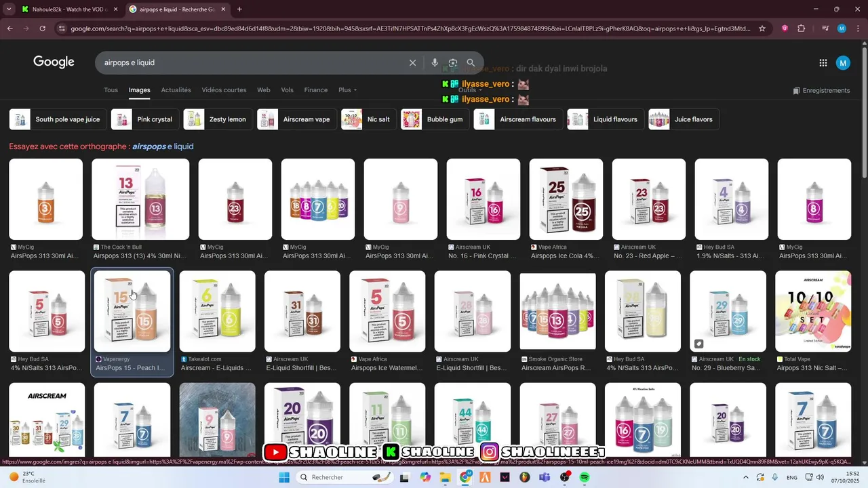View site information icon in address bar

click(x=62, y=28)
